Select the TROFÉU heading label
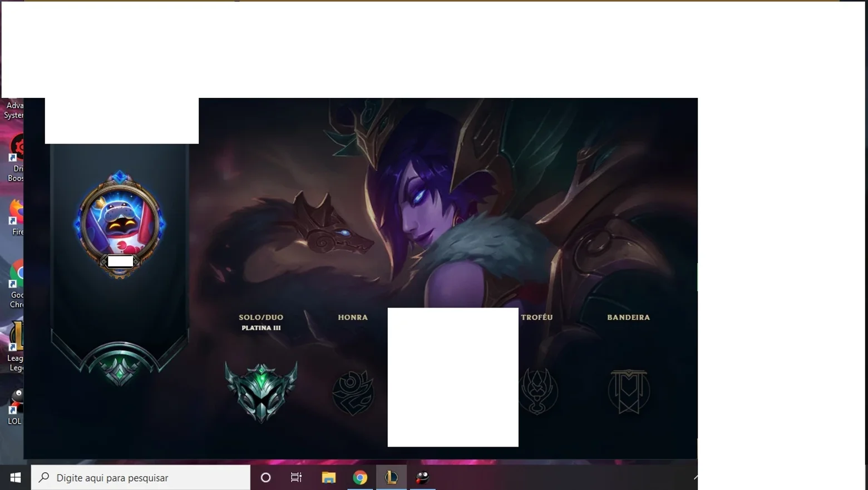This screenshot has height=490, width=868. (x=537, y=317)
